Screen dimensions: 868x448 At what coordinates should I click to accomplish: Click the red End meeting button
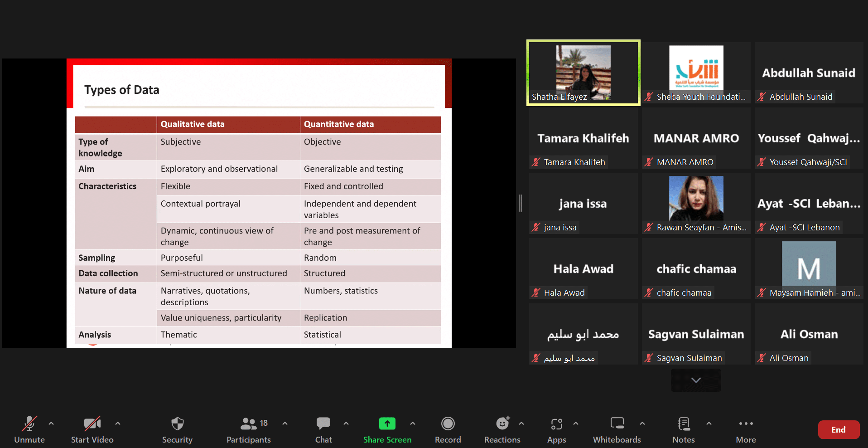(x=839, y=429)
